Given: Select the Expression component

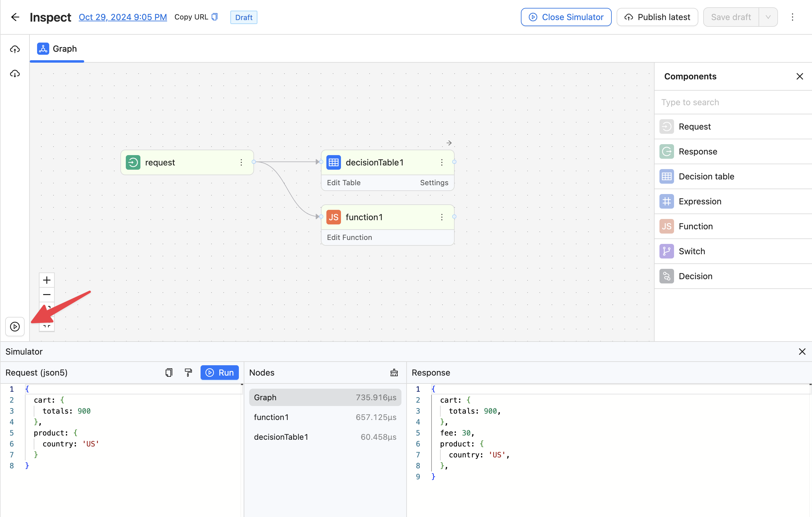Looking at the screenshot, I should [x=733, y=201].
